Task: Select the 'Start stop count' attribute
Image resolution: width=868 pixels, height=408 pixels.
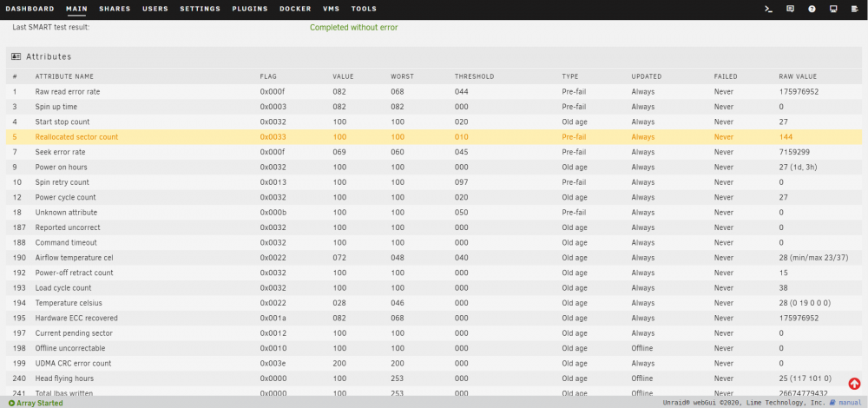Action: point(62,122)
